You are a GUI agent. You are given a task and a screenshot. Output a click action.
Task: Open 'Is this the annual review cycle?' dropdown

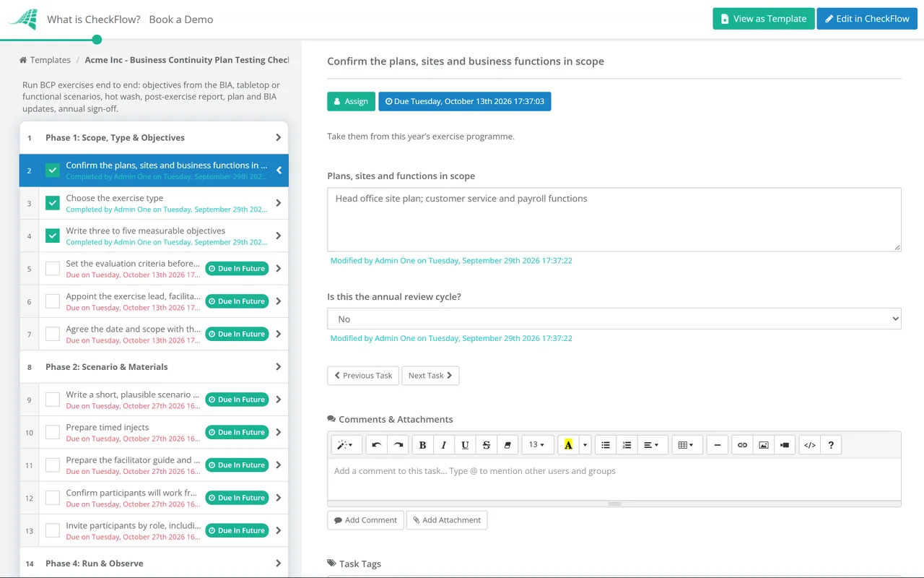coord(614,319)
